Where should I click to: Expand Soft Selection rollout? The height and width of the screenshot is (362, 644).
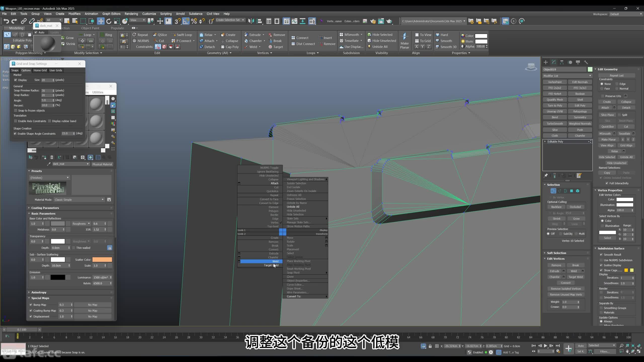tap(556, 253)
